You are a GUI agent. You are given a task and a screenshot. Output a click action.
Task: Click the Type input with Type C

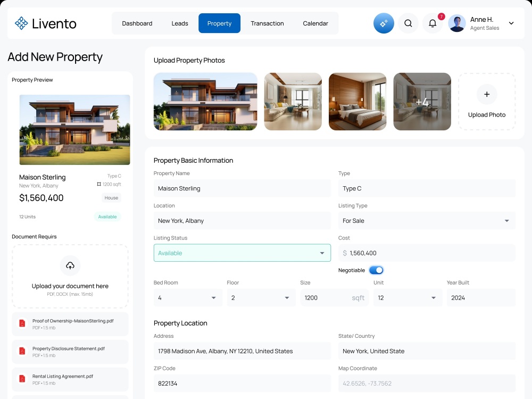coord(427,188)
